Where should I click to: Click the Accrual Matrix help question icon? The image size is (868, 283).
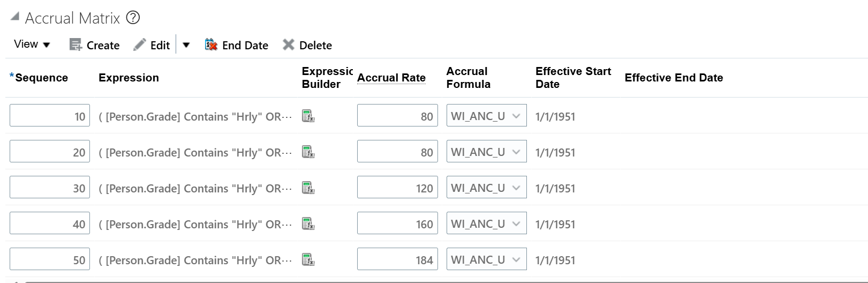[x=133, y=18]
